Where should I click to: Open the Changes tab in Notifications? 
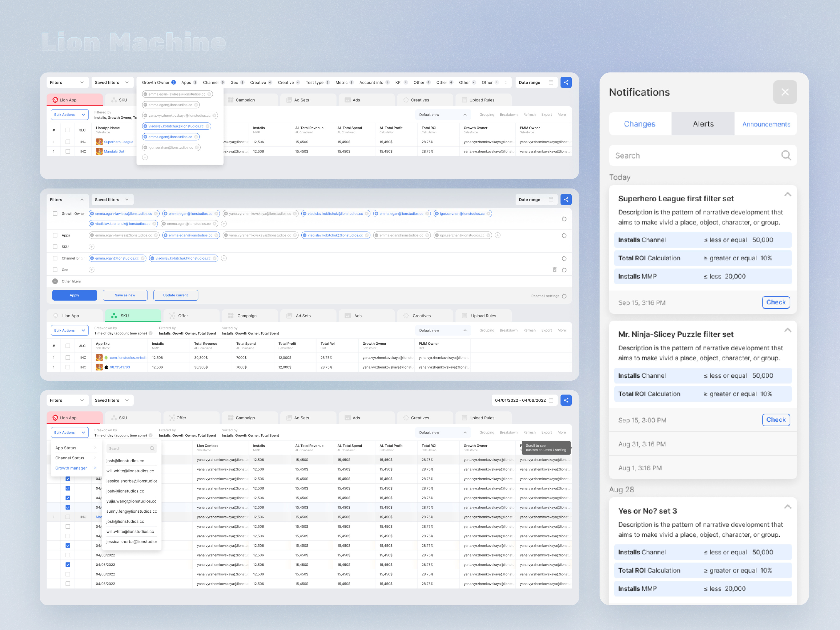coord(639,123)
